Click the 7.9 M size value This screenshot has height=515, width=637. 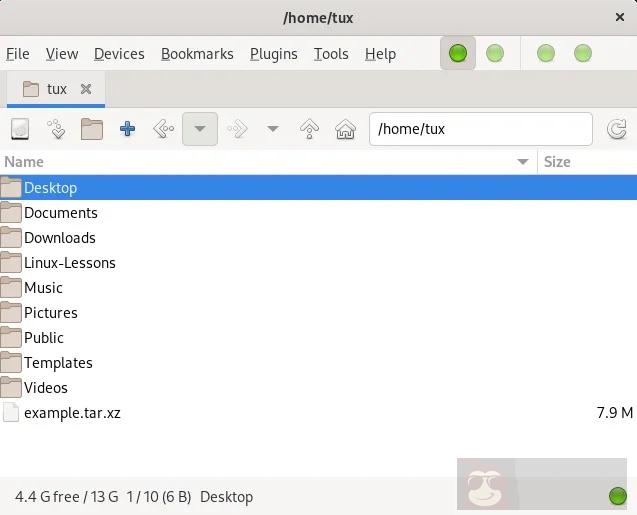tap(615, 413)
